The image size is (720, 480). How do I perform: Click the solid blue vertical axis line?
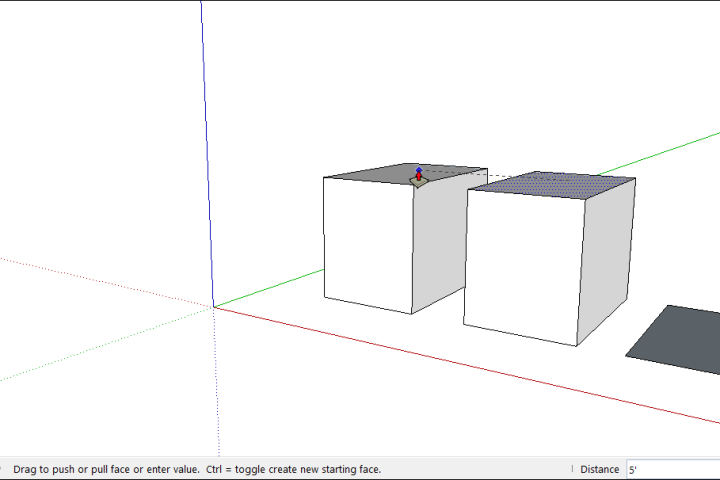coord(207,152)
